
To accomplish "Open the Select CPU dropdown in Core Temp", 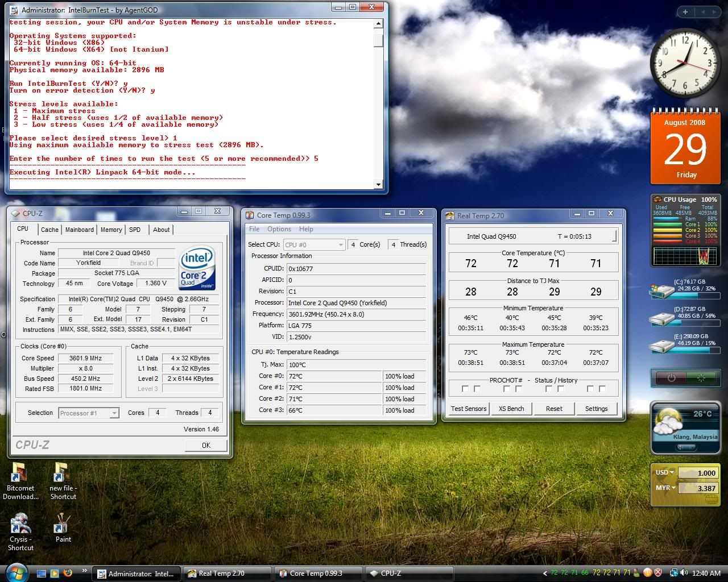I will (314, 245).
